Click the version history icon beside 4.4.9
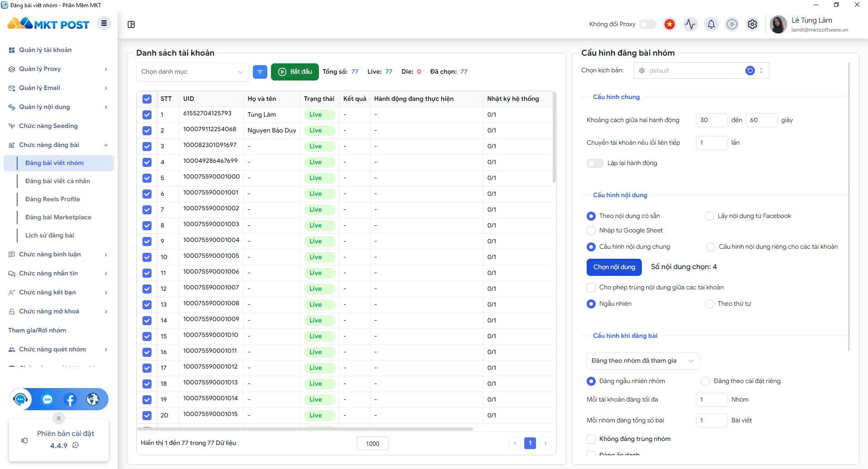Viewport: 868px width, 469px height. (76, 445)
